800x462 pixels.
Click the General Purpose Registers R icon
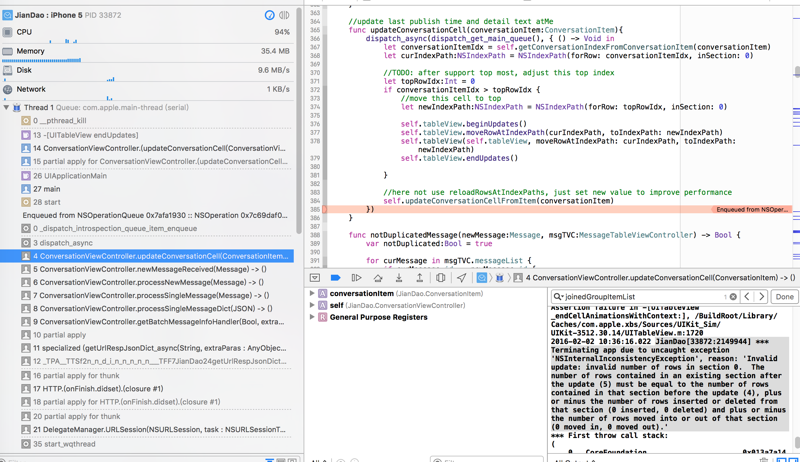coord(322,317)
